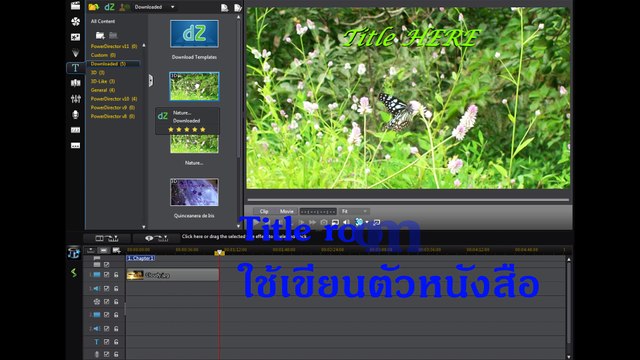
Task: Click the right library menu icon top right
Action: 238,7
